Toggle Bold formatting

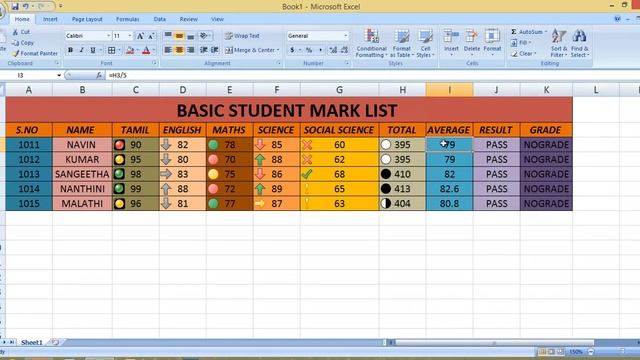pos(70,50)
